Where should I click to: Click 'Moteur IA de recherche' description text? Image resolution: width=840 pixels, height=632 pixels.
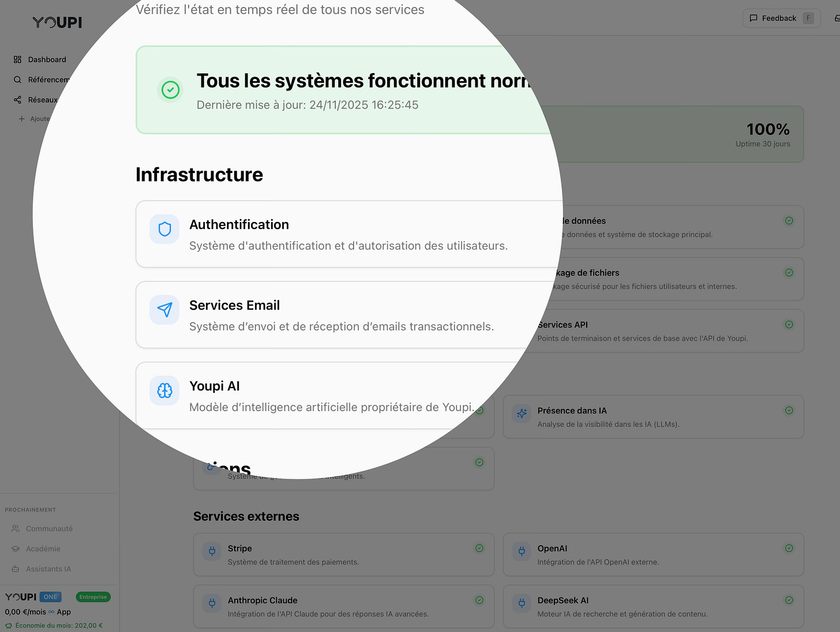[x=622, y=614]
